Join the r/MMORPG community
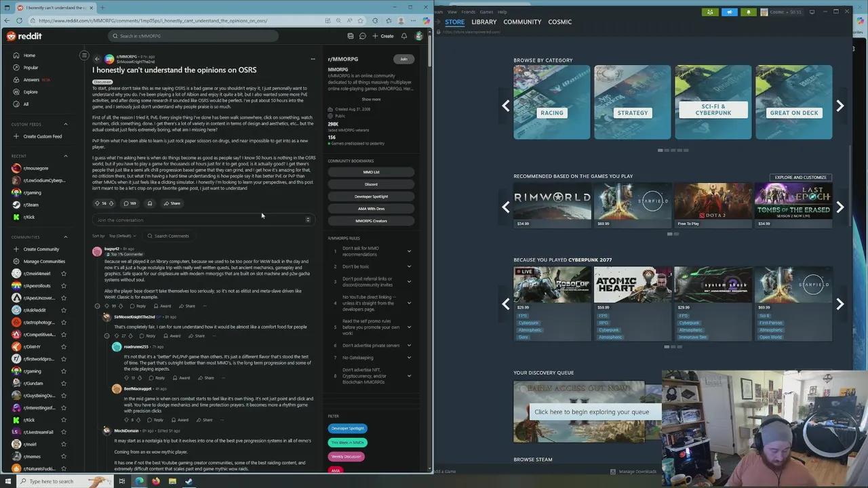 pos(403,59)
